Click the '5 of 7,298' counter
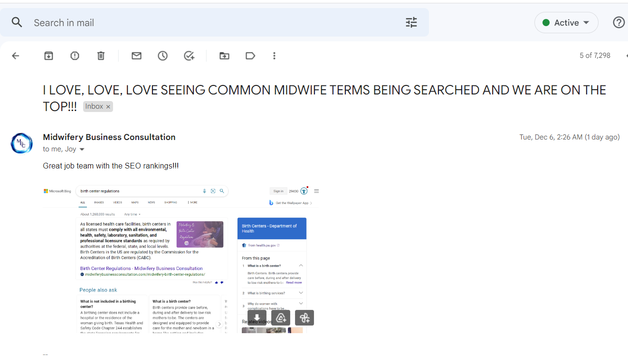628x364 pixels. tap(595, 56)
